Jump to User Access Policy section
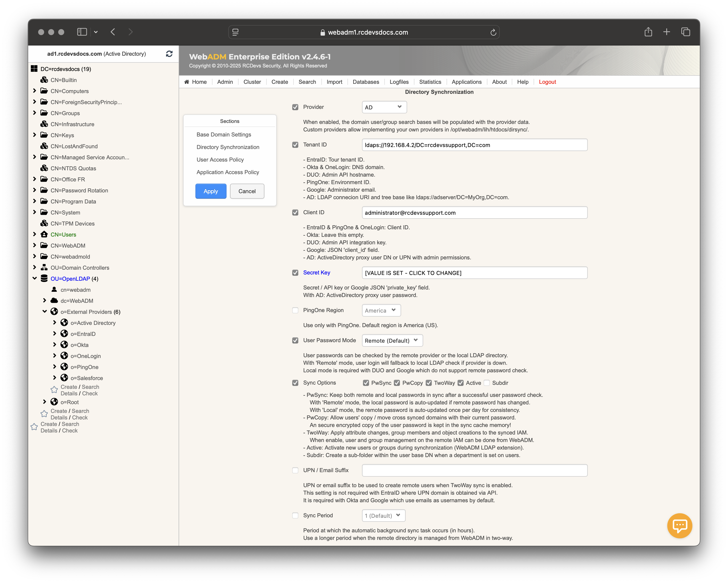 (220, 160)
